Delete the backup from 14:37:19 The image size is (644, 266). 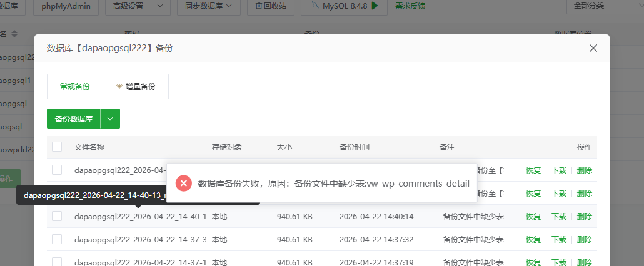point(585,262)
